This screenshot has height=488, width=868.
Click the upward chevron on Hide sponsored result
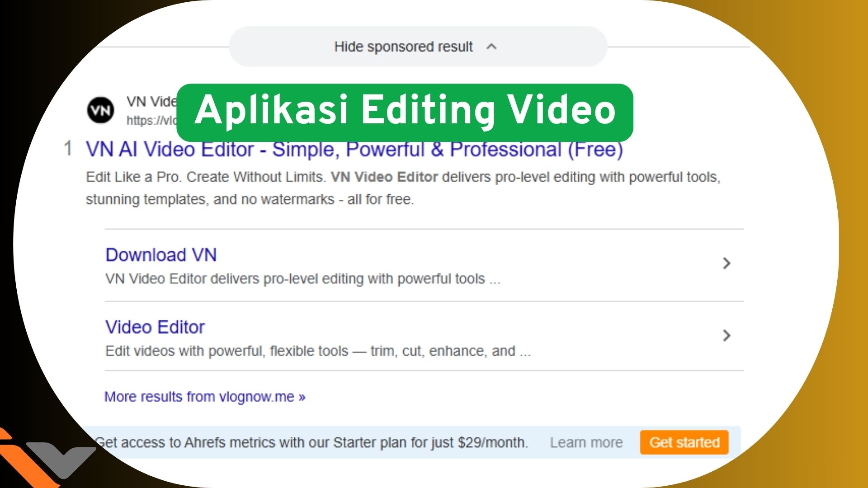point(492,47)
